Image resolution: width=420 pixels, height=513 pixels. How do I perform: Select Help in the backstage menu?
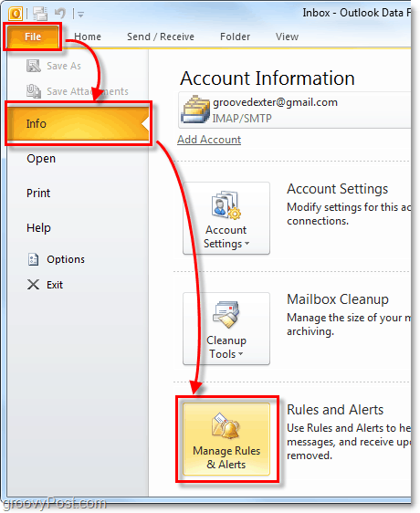coord(38,227)
